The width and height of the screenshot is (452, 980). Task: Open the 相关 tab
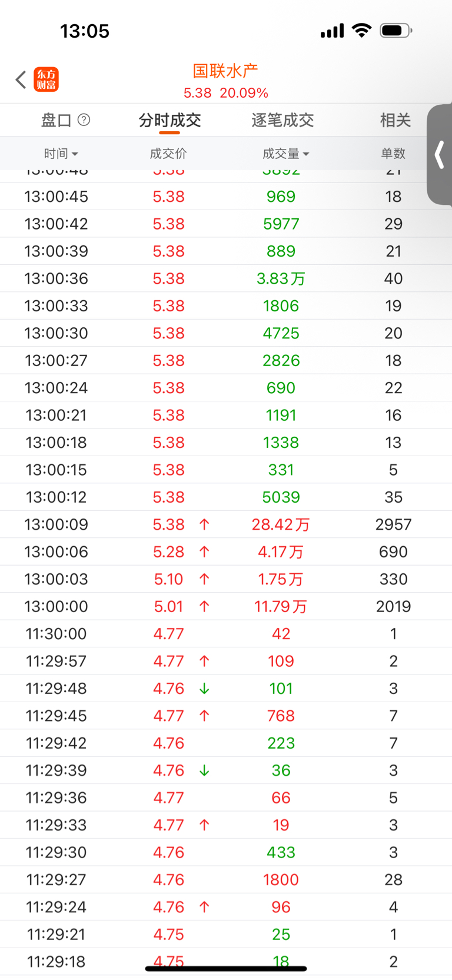pyautogui.click(x=395, y=120)
